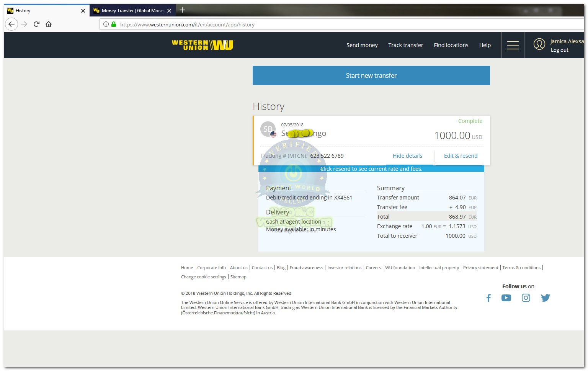Screen dimensions: 588x371
Task: Open Help in navigation
Action: pos(485,45)
